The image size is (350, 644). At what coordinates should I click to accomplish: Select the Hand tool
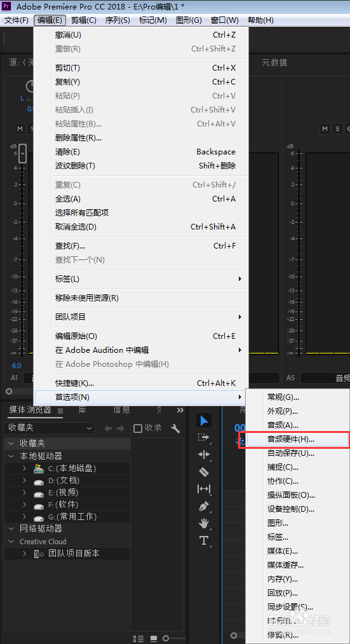[x=203, y=523]
